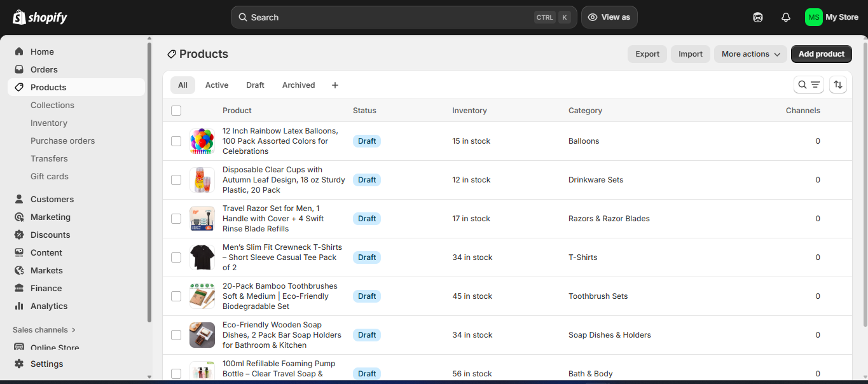Screen dimensions: 868x384
Task: Switch to the Draft tab
Action: coord(255,85)
